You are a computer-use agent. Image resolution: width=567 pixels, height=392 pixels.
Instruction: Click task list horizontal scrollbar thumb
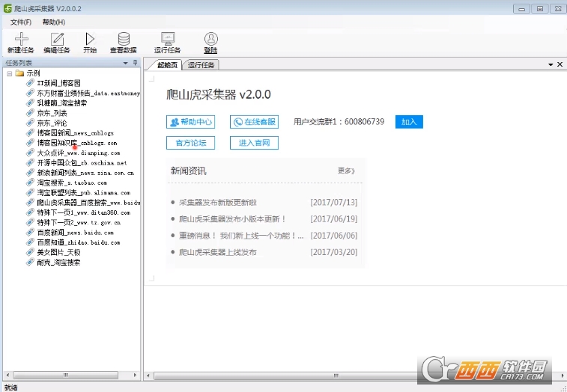click(65, 376)
